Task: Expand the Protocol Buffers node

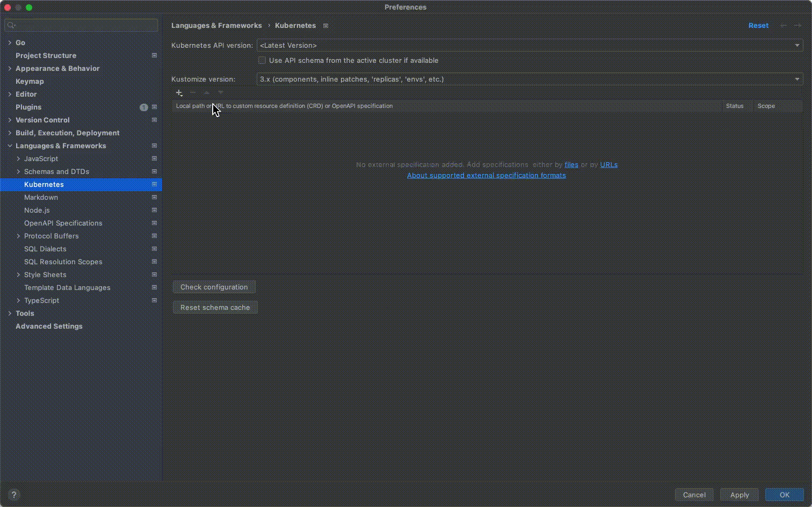Action: tap(18, 236)
